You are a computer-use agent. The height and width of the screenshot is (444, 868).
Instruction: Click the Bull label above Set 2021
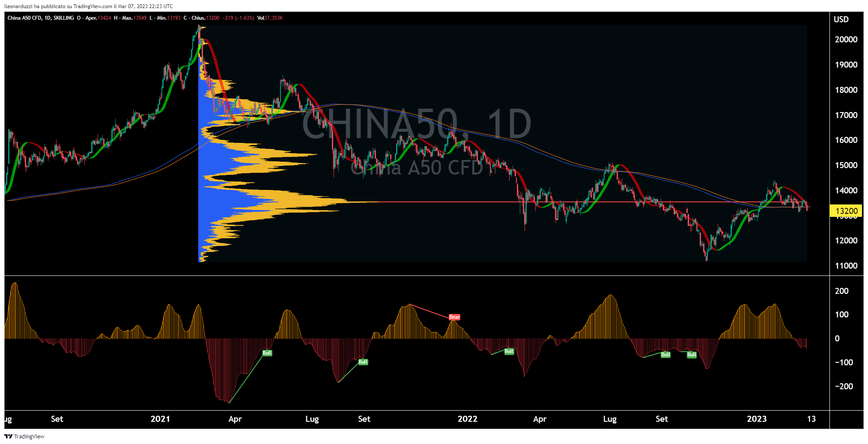363,362
